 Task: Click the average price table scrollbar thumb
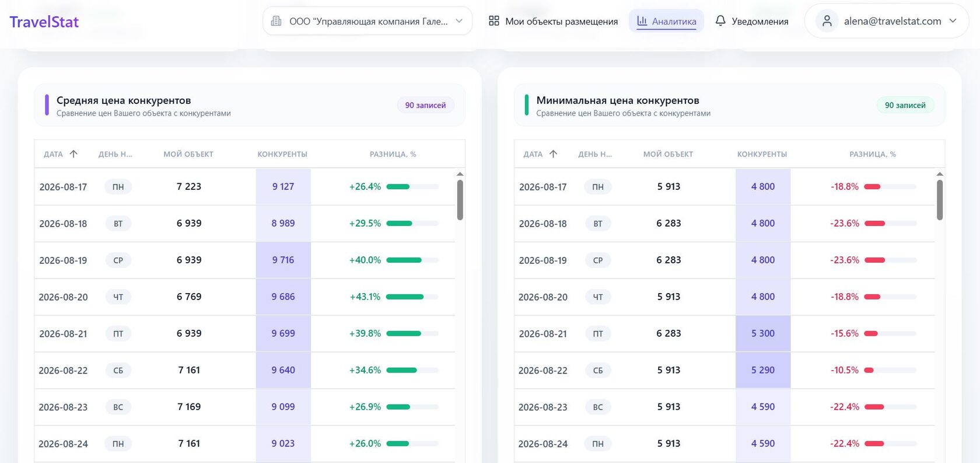460,200
